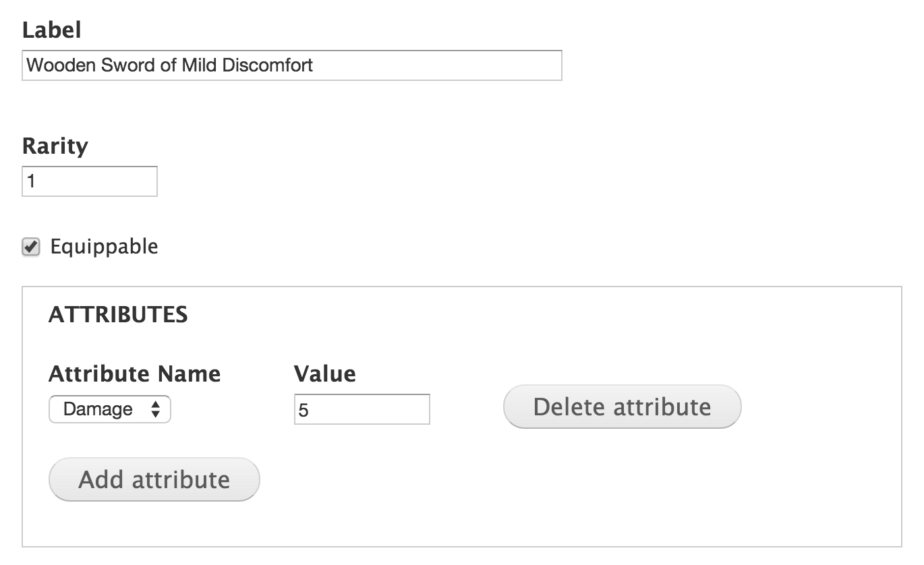Remove the Damage attribute entry

[x=621, y=407]
